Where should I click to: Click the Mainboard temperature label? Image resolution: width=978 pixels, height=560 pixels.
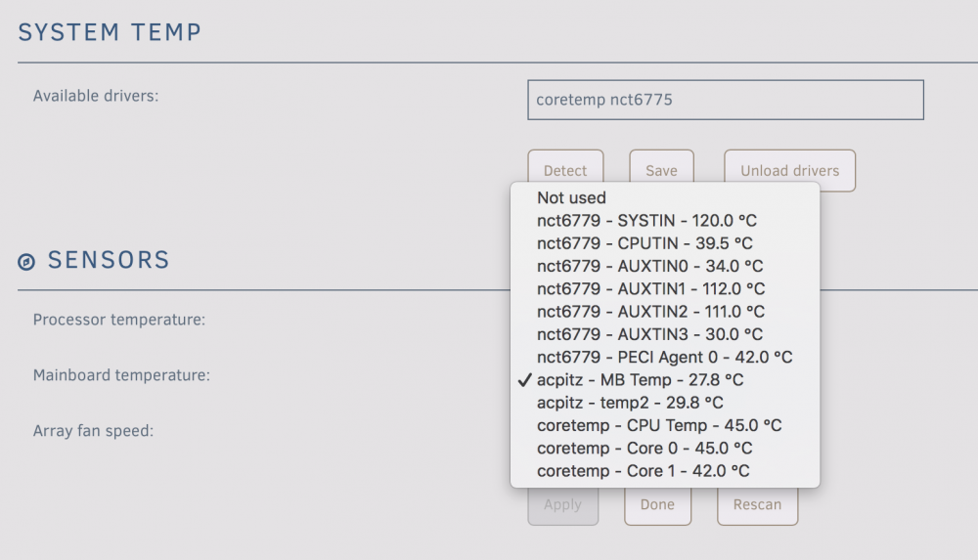[121, 375]
